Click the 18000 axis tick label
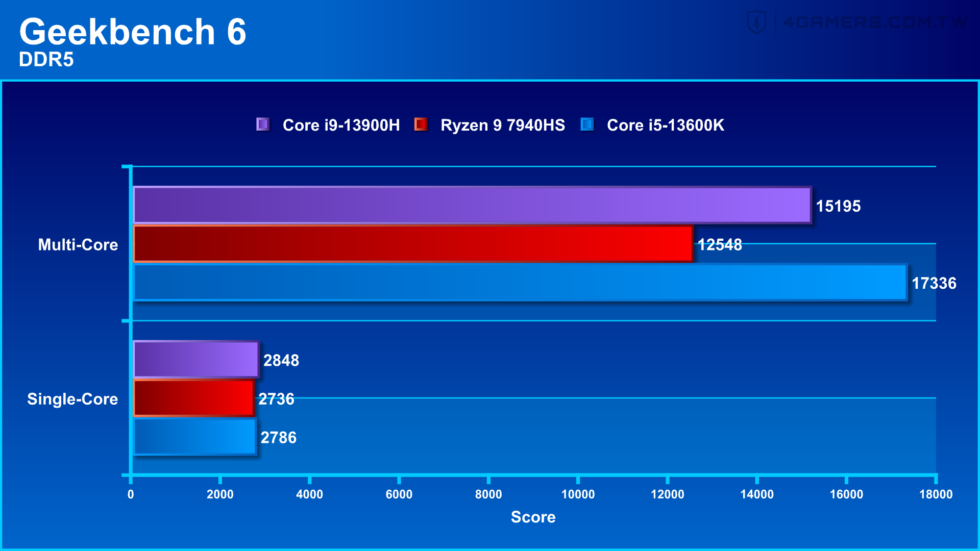The width and height of the screenshot is (980, 551). coord(936,494)
